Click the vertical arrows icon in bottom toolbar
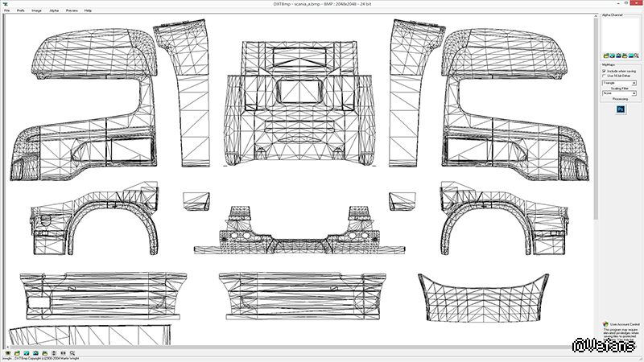The height and width of the screenshot is (362, 644). point(54,353)
